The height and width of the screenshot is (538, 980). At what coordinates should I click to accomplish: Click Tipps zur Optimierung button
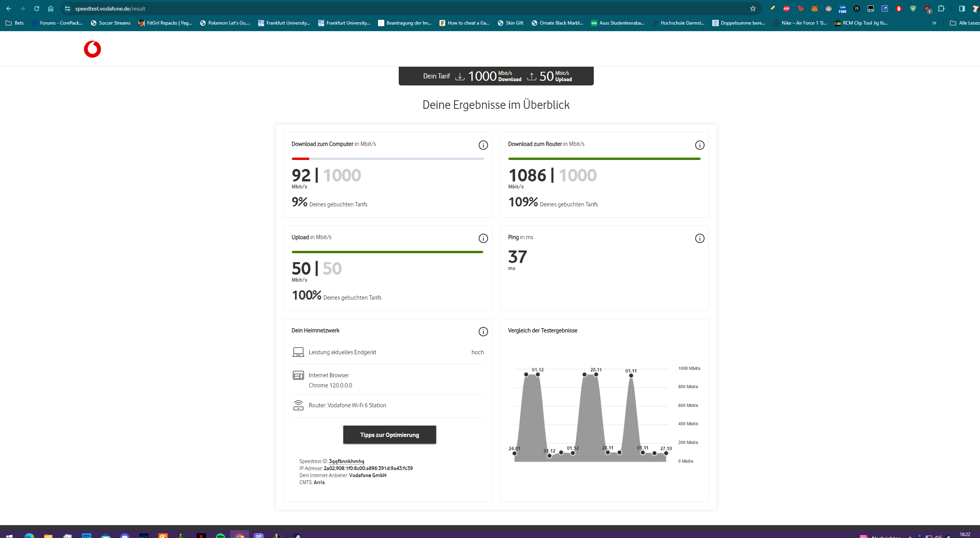(x=389, y=435)
